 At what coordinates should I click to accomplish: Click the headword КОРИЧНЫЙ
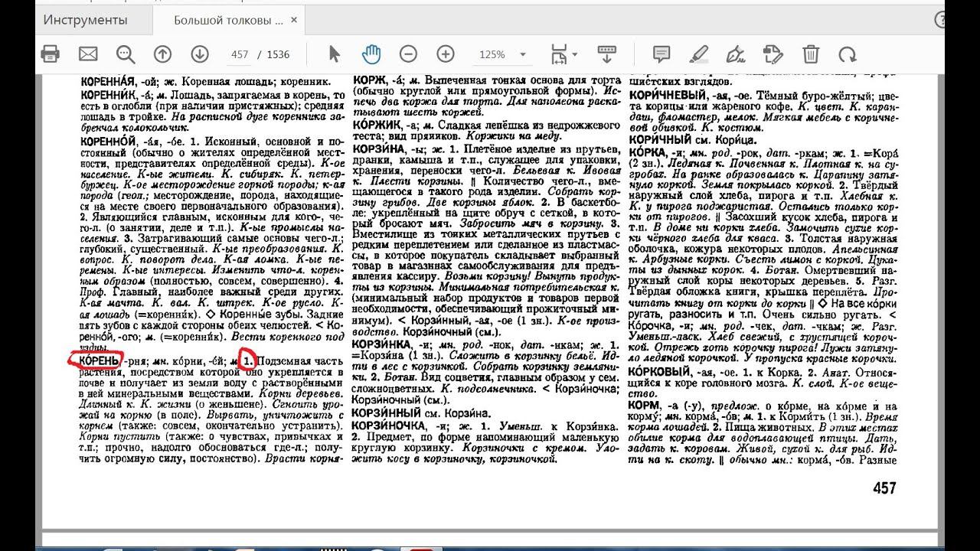click(x=658, y=140)
